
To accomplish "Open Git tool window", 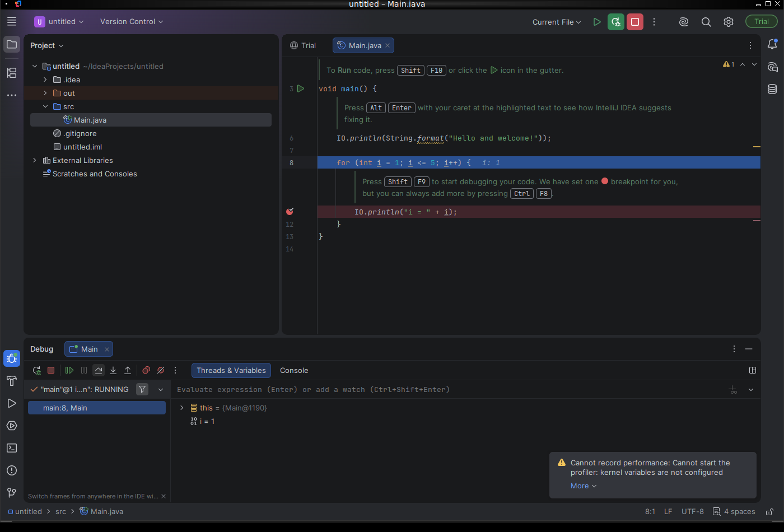I will click(x=12, y=493).
